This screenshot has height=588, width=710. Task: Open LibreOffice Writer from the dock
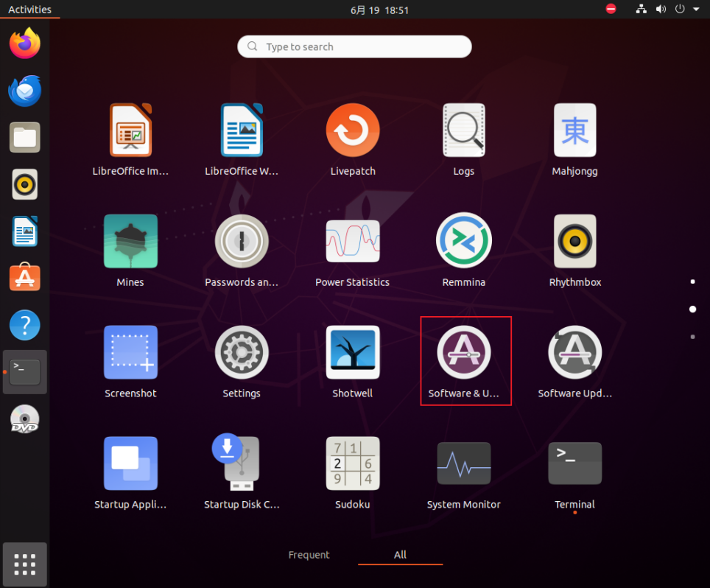(25, 231)
